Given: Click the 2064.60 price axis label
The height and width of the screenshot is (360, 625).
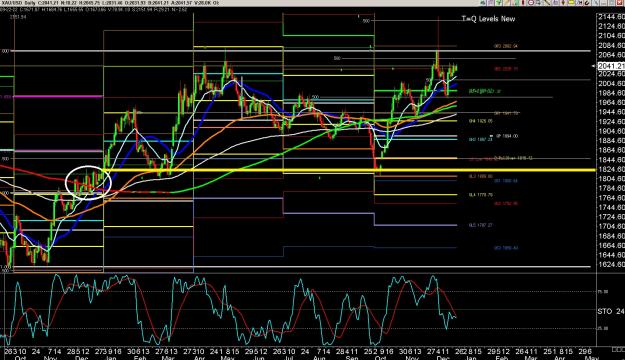Looking at the screenshot, I should [611, 55].
